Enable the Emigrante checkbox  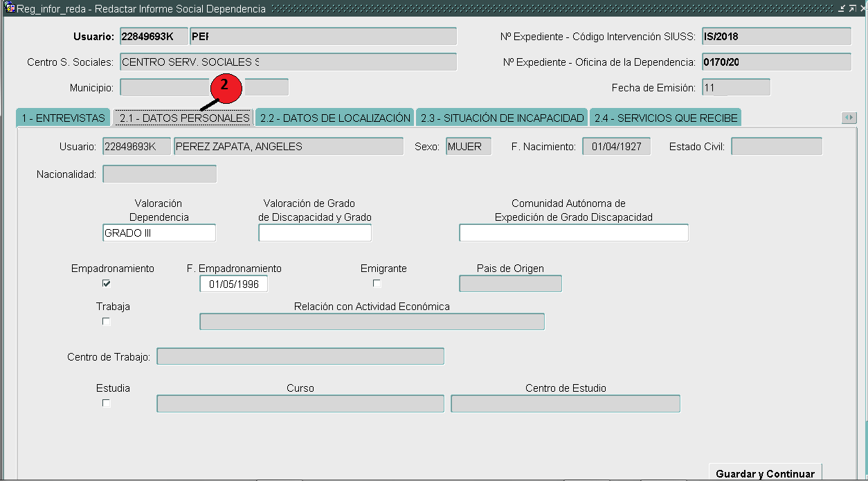pyautogui.click(x=377, y=283)
